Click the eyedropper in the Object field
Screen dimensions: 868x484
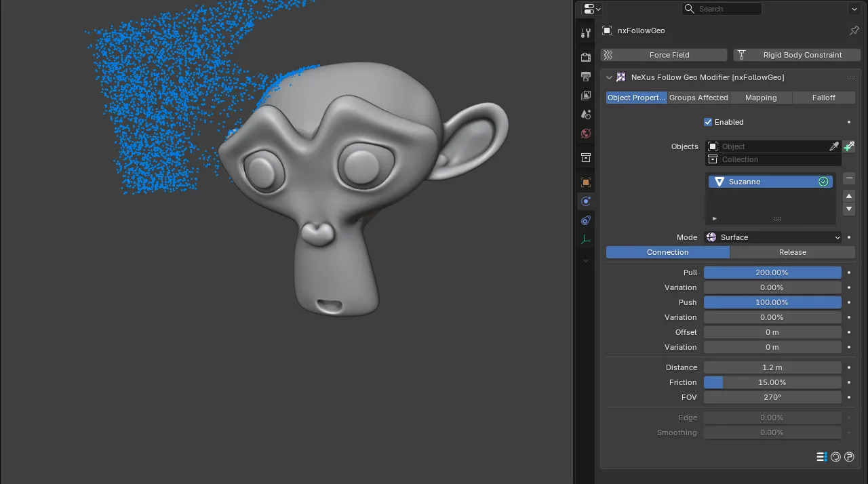[x=834, y=146]
